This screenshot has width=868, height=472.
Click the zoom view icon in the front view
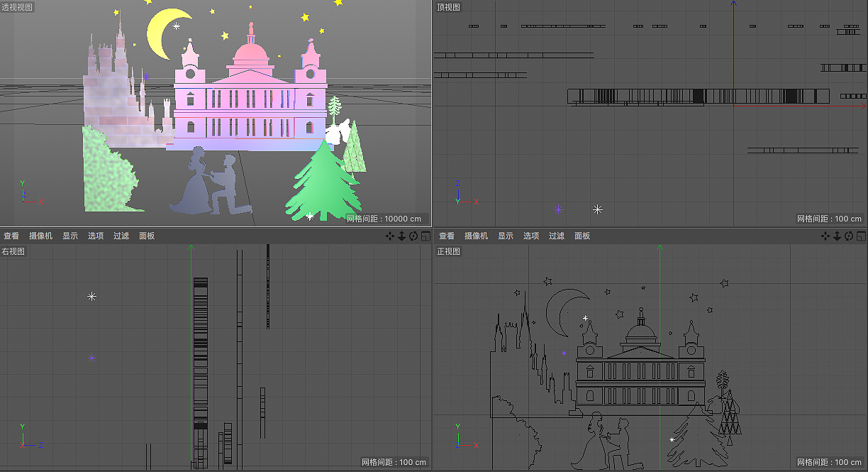(x=837, y=236)
